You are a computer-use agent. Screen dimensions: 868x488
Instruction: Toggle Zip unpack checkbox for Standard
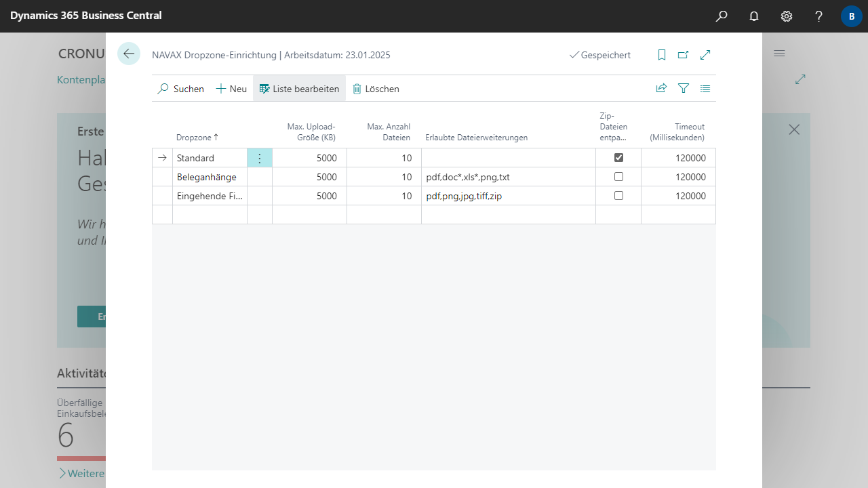(618, 158)
